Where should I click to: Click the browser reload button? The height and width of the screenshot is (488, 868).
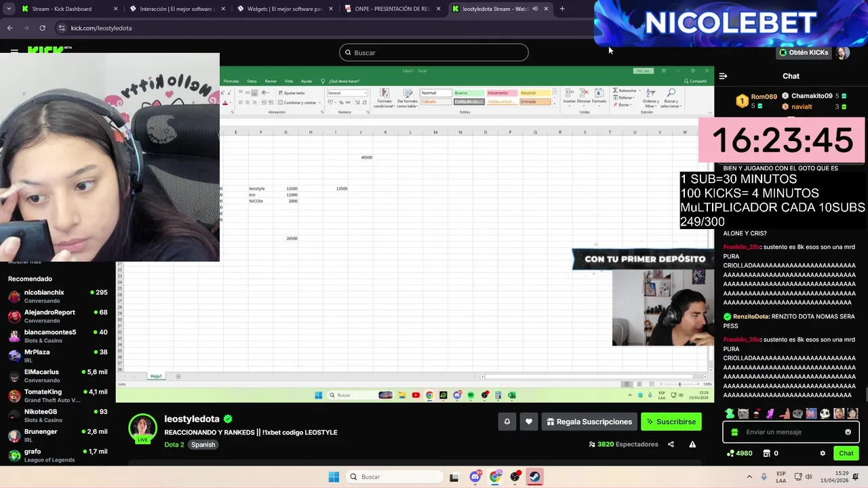coord(42,28)
